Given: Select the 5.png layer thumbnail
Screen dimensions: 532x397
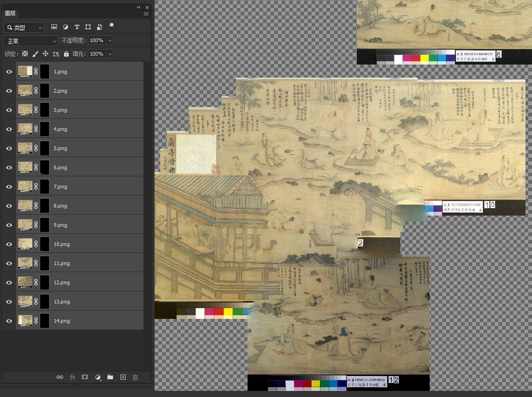Looking at the screenshot, I should point(25,148).
